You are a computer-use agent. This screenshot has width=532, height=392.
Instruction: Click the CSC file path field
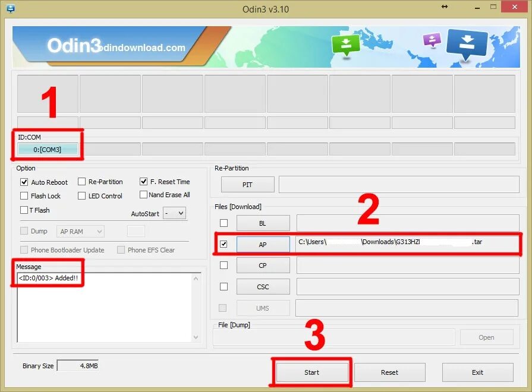tap(408, 286)
